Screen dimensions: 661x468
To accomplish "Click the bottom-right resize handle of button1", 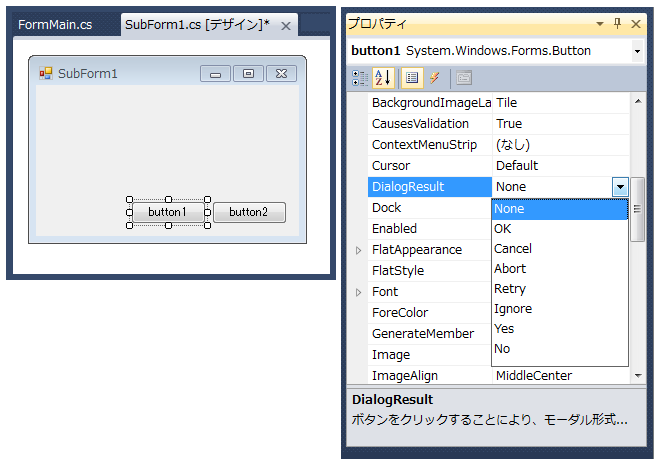I will [x=207, y=226].
